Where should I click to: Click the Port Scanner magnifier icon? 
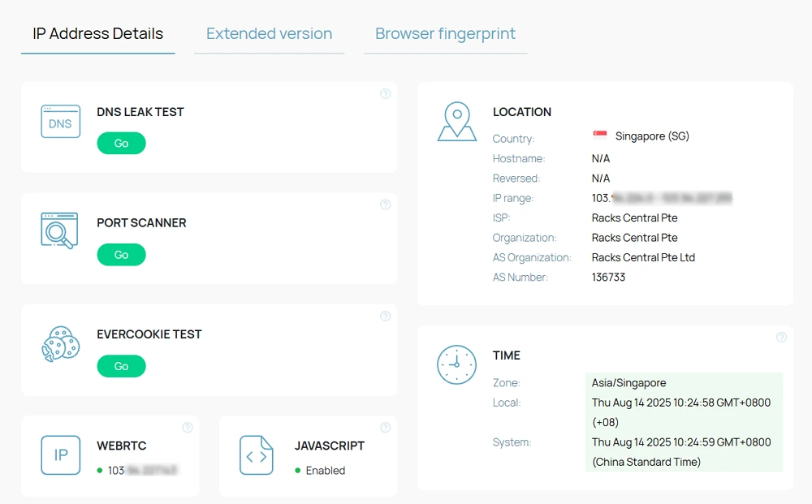point(59,230)
